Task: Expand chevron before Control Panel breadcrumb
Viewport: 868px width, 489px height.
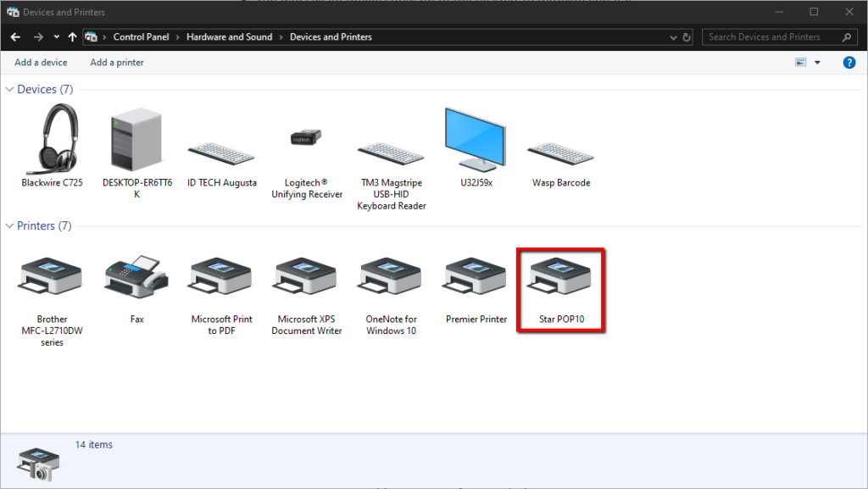Action: pos(104,37)
